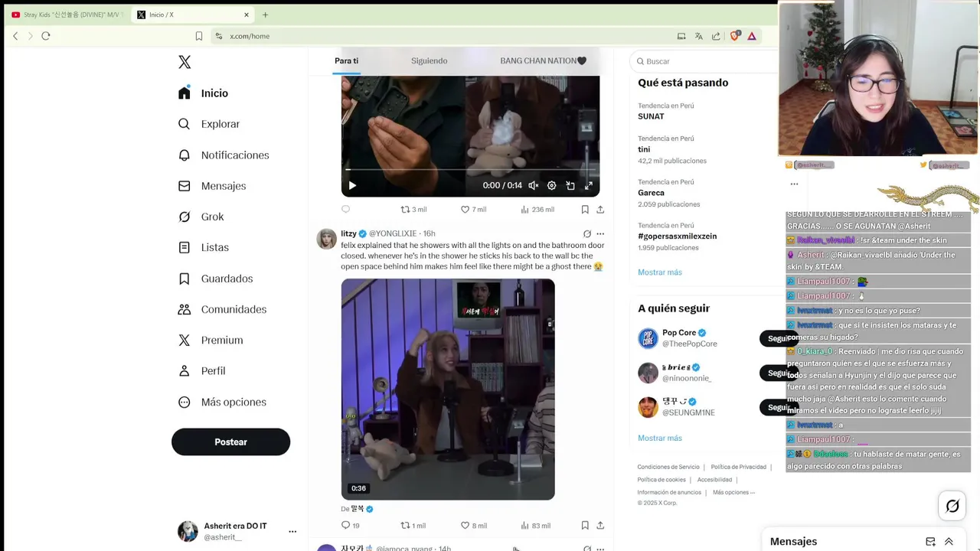Open Listas in the sidebar
Viewport: 980px width, 551px height.
203,247
